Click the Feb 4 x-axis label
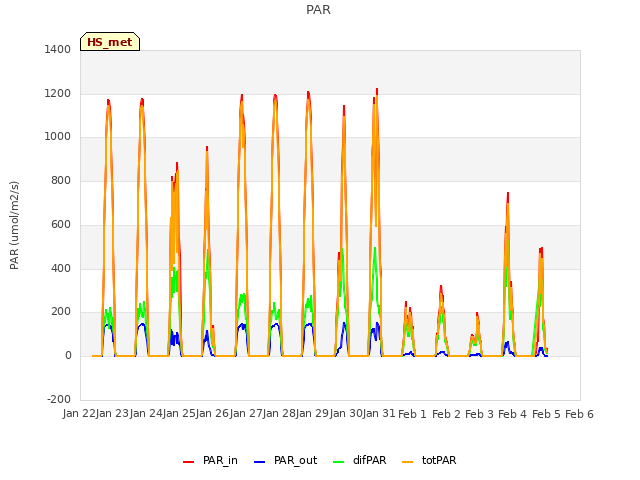The image size is (640, 480). (513, 414)
